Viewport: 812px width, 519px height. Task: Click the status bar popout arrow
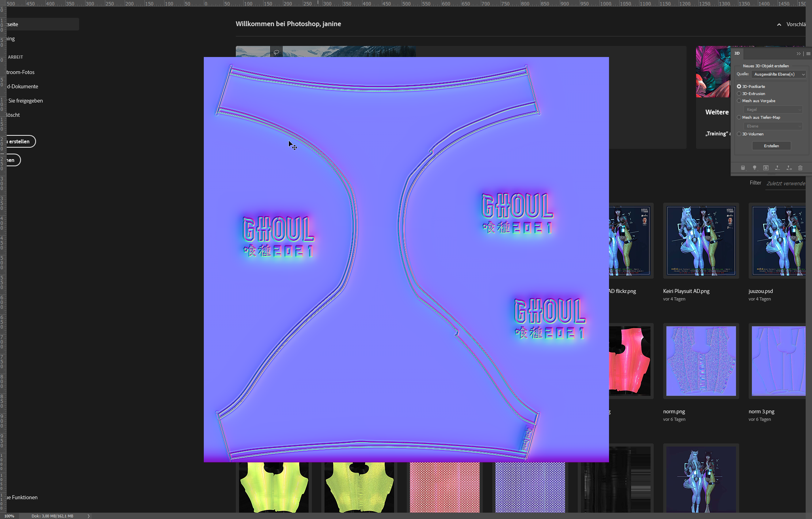[89, 516]
